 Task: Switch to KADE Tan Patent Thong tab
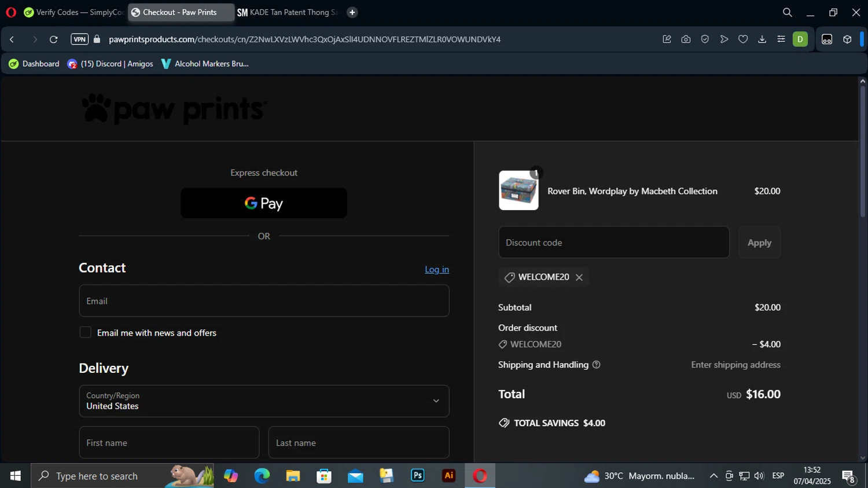pyautogui.click(x=288, y=12)
